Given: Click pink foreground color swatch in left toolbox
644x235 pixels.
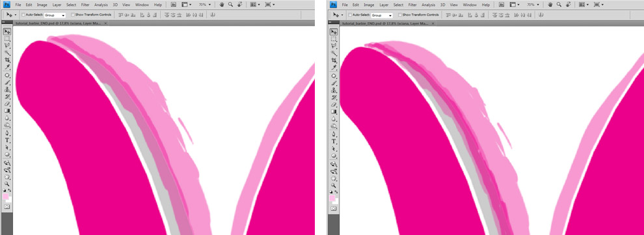Looking at the screenshot, I should click(6, 197).
